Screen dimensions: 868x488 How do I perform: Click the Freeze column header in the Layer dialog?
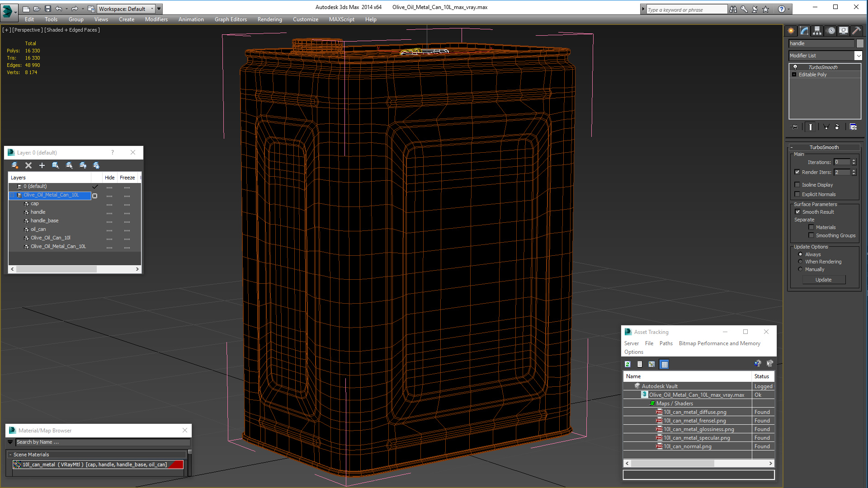pos(127,178)
